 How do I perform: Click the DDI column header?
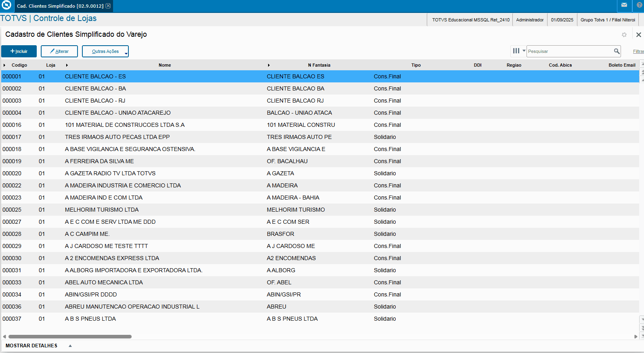(x=478, y=65)
